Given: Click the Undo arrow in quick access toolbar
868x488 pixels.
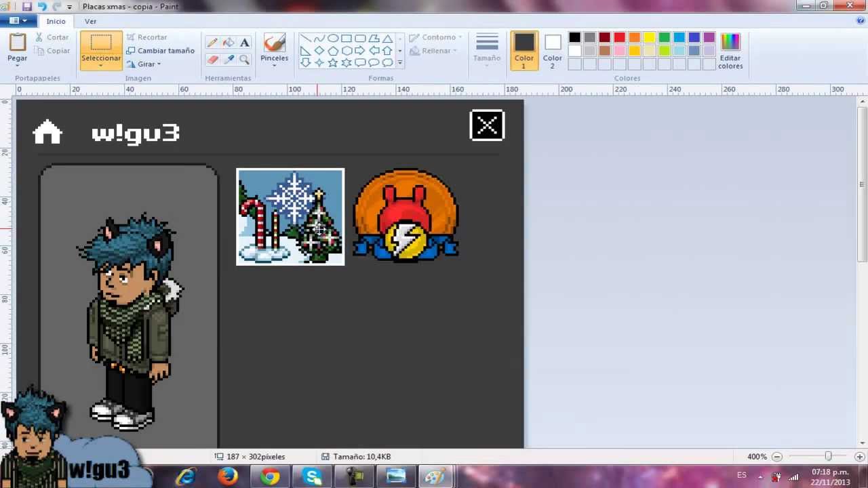Looking at the screenshot, I should click(42, 6).
